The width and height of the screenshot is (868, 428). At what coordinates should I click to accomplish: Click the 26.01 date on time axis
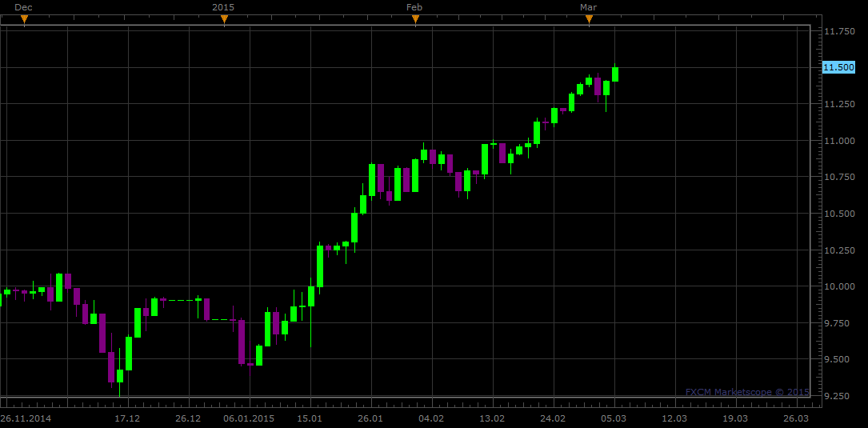point(370,418)
